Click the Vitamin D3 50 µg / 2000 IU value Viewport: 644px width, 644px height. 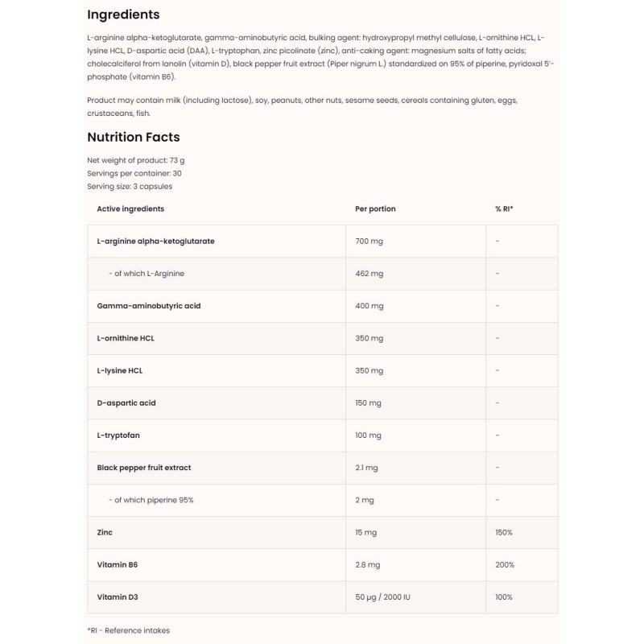click(x=391, y=597)
